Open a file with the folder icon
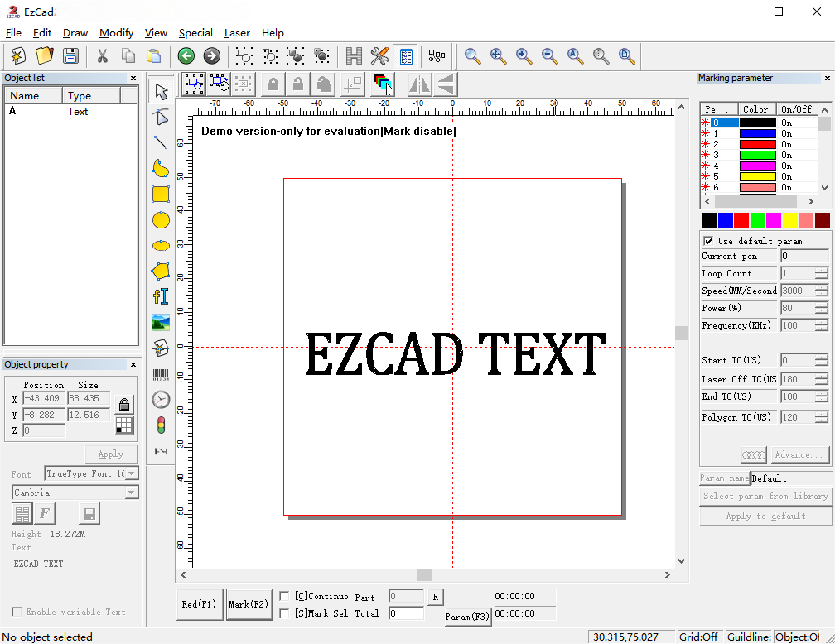 click(44, 56)
